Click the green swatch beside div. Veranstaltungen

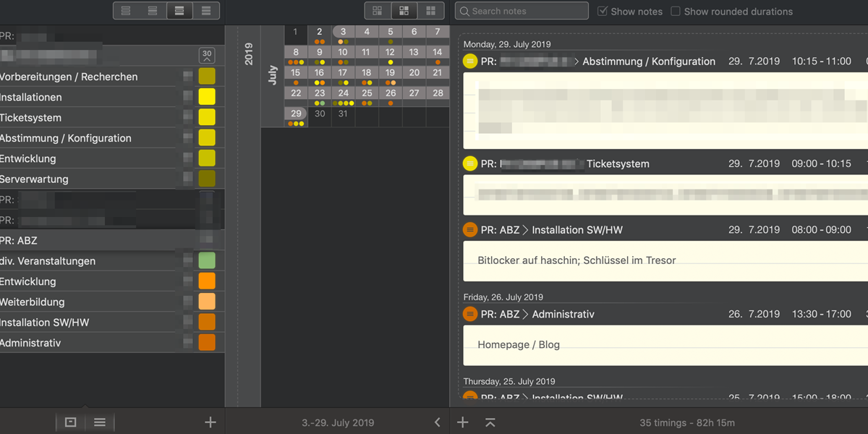207,261
